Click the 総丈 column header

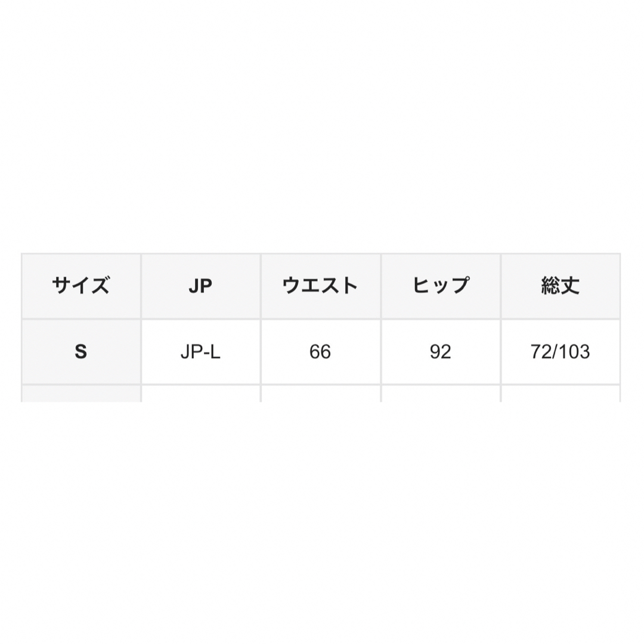[561, 286]
